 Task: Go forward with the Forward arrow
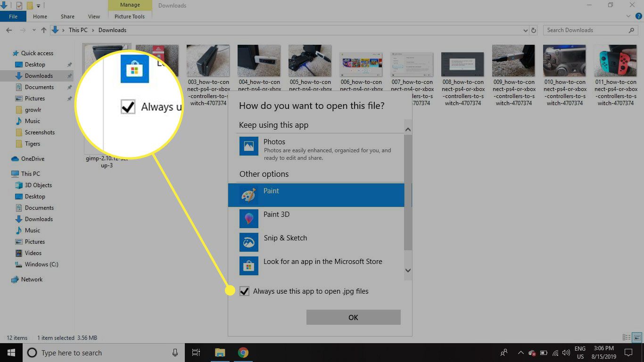(x=23, y=30)
